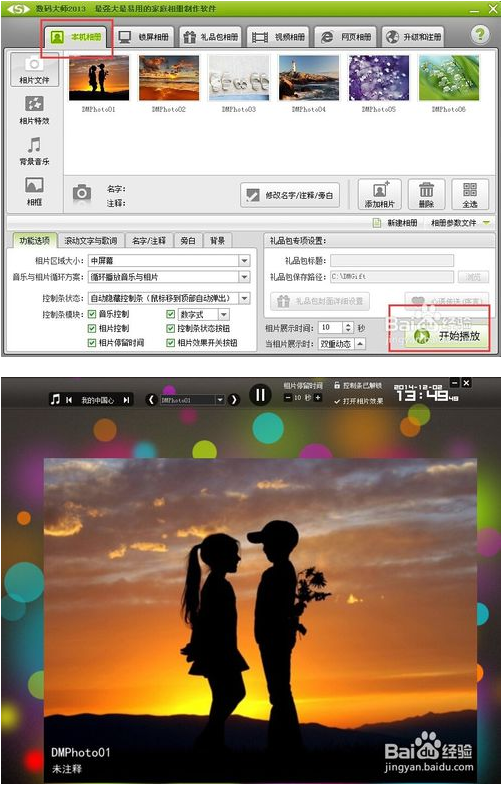Screen dimensions: 503x785
Task: Go to the 升级和注册 tab
Action: click(414, 37)
